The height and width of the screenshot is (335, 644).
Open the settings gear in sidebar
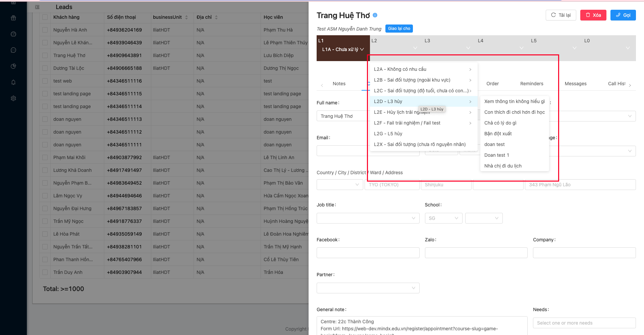[13, 98]
